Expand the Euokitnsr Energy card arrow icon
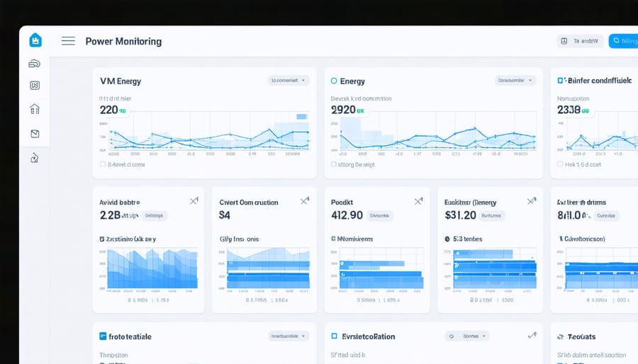 tap(532, 200)
